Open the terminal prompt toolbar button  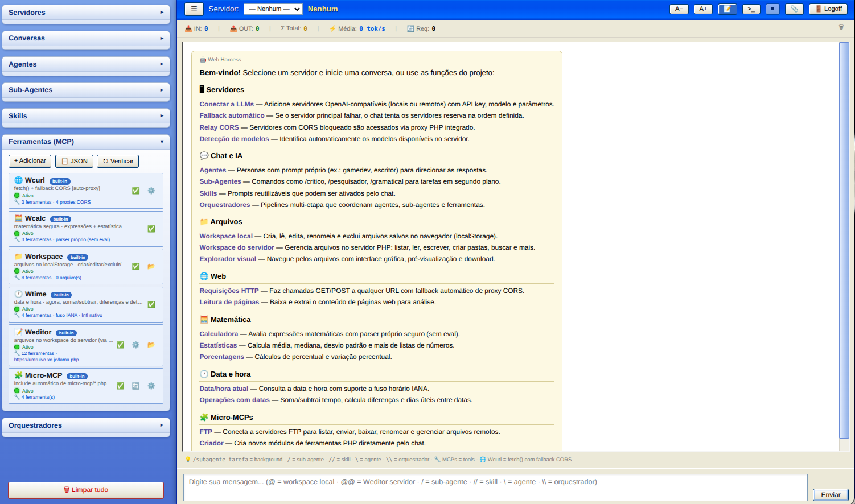(751, 9)
